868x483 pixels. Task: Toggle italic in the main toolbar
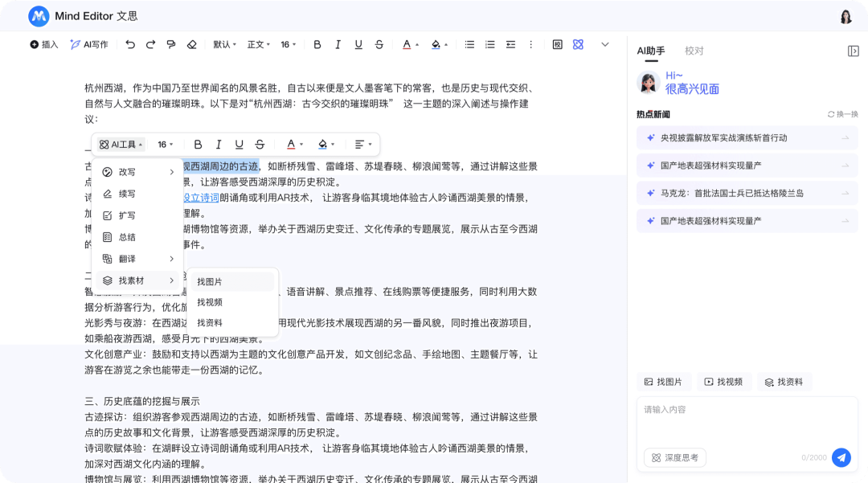pyautogui.click(x=338, y=45)
